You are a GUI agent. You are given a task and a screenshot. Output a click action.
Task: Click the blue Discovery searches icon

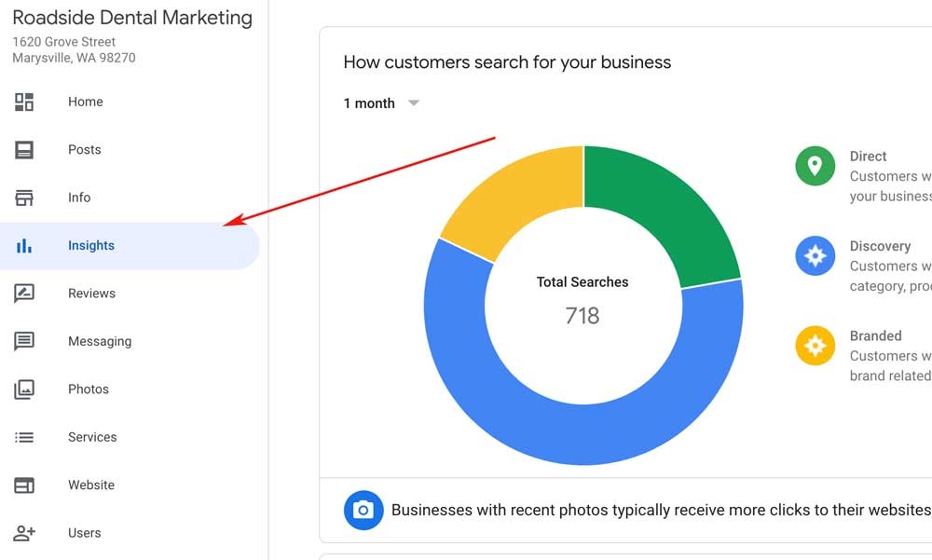click(x=815, y=255)
